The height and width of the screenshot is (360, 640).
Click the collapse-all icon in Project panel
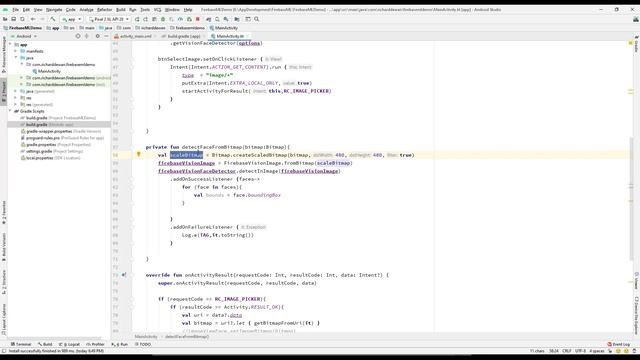coord(87,36)
